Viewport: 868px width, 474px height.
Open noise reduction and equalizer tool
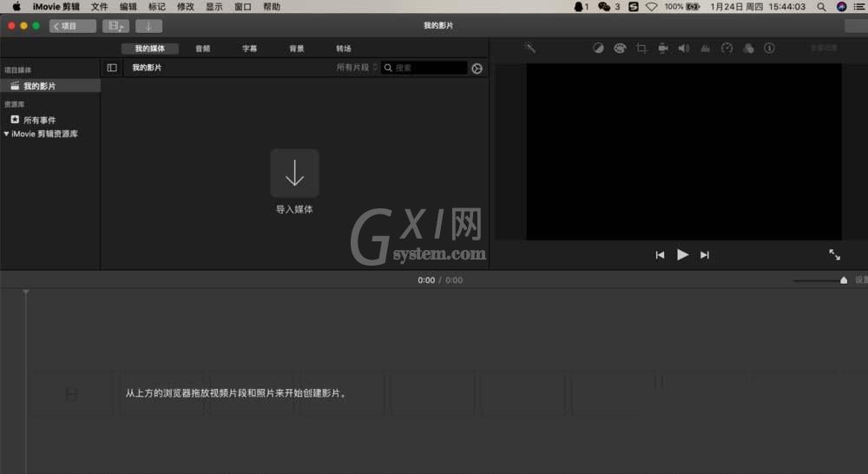tap(705, 48)
